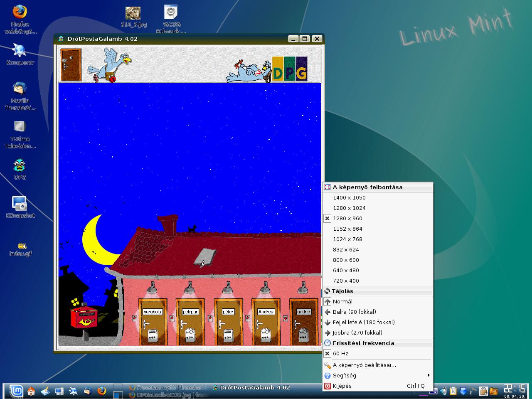Viewport: 532px width, 399px height.
Task: Open the DPG desktop shortcut
Action: (20, 169)
